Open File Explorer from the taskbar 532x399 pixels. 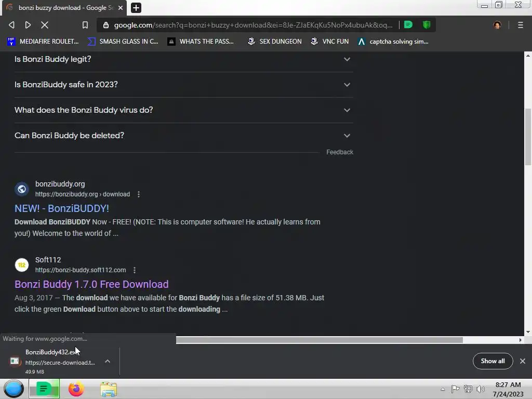coord(109,389)
